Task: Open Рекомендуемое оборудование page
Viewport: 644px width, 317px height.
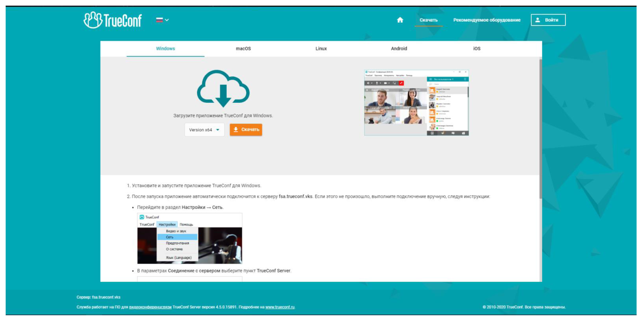Action: (487, 20)
